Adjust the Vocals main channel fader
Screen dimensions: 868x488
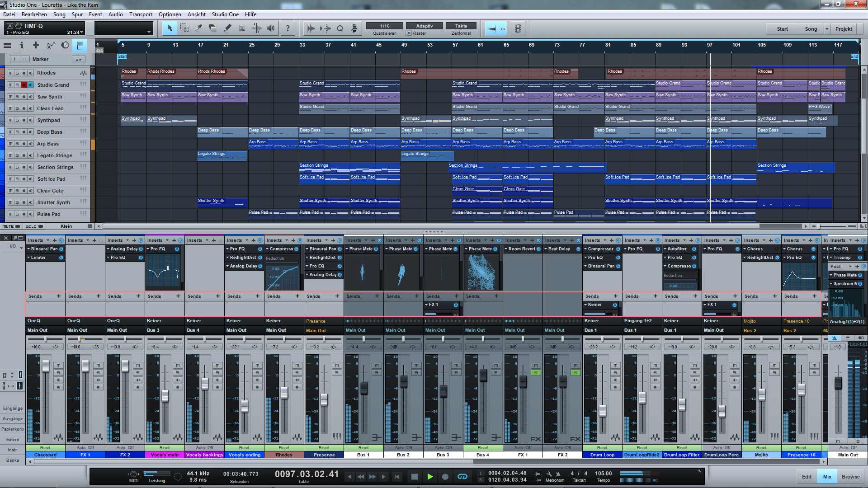pos(165,396)
